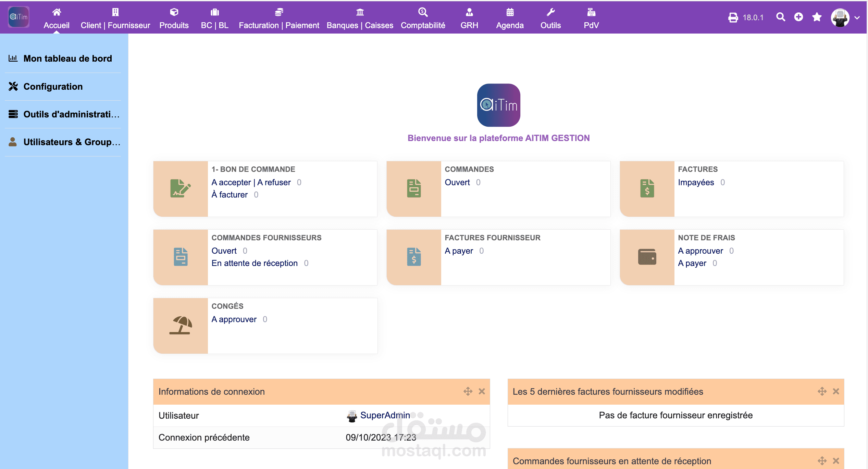Click the Commandes document icon
868x469 pixels.
pyautogui.click(x=414, y=188)
